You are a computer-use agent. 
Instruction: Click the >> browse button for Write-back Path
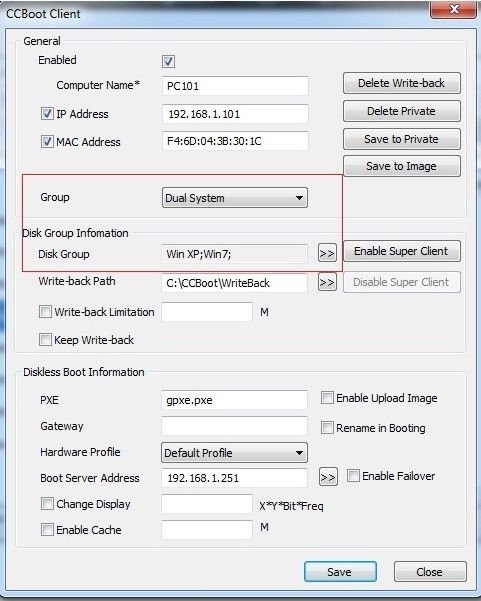point(327,282)
